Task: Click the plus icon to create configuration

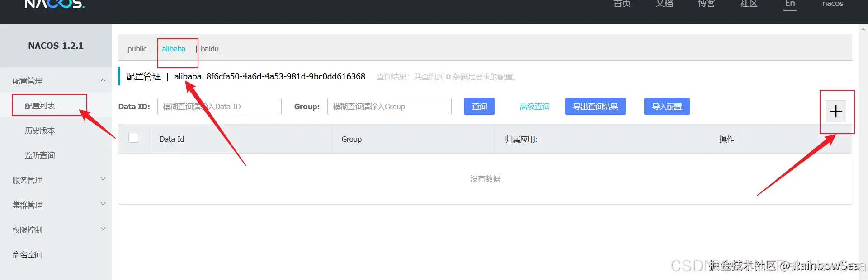Action: tap(836, 111)
